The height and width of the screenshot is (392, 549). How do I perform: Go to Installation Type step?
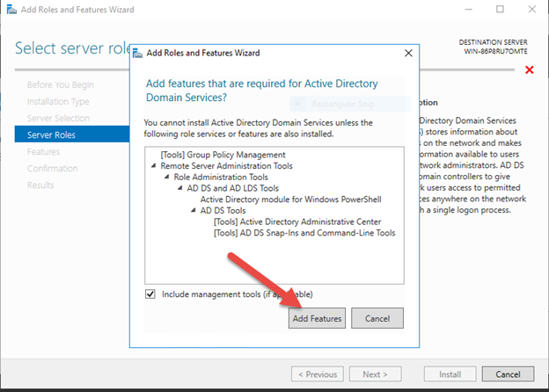pos(58,101)
